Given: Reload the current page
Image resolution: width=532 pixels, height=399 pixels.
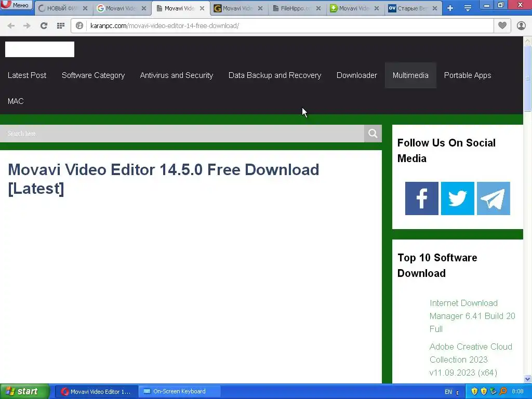Looking at the screenshot, I should 44,26.
